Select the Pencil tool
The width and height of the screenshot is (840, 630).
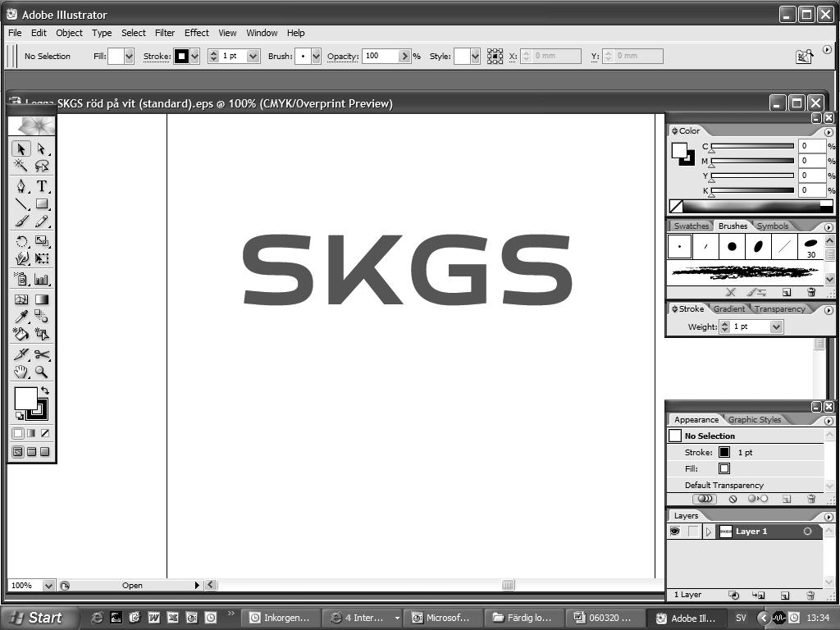(41, 221)
